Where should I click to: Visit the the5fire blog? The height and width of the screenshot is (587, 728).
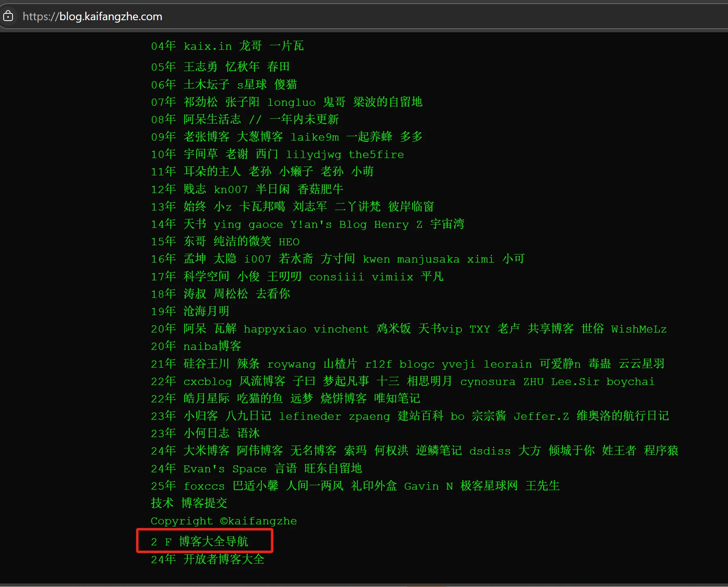(376, 154)
